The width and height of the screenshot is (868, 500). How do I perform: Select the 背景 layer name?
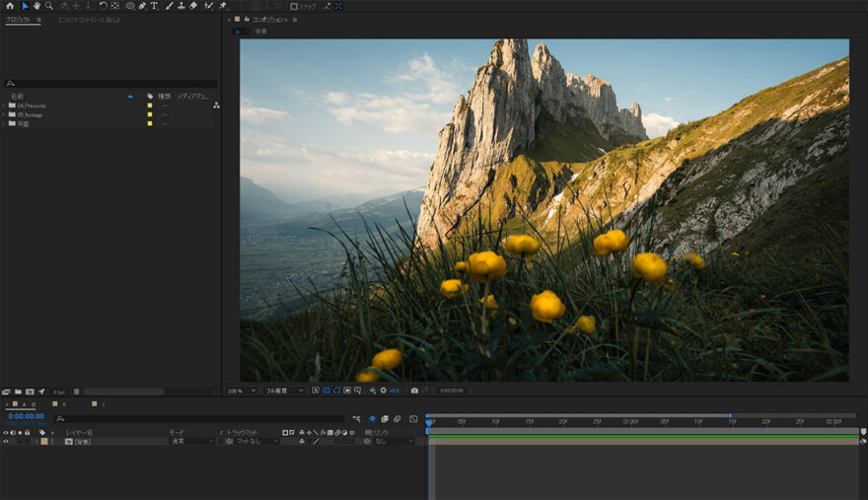[83, 441]
